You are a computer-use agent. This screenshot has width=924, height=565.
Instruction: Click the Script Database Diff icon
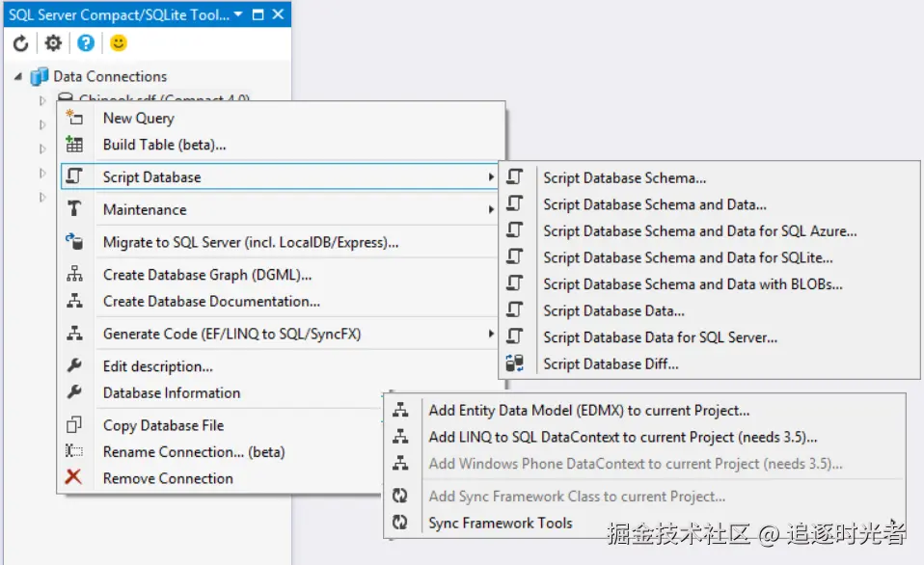click(515, 363)
